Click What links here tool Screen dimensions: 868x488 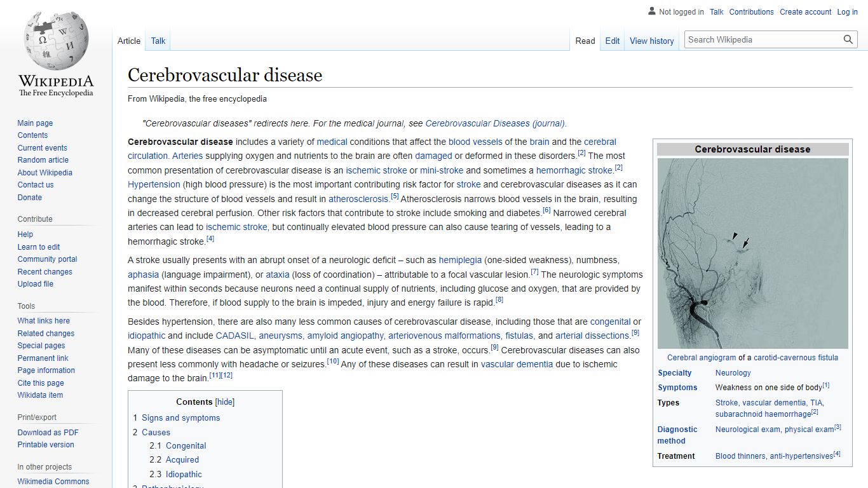(44, 321)
